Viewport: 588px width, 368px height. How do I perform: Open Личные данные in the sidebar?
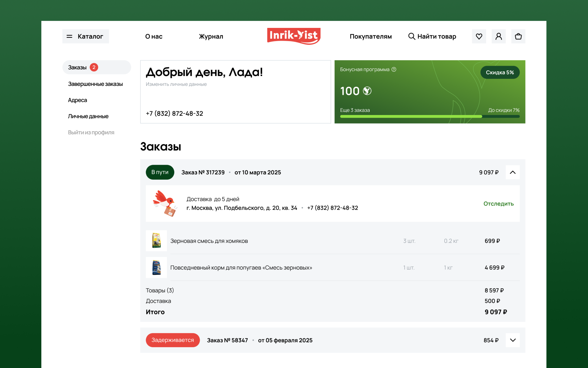88,117
